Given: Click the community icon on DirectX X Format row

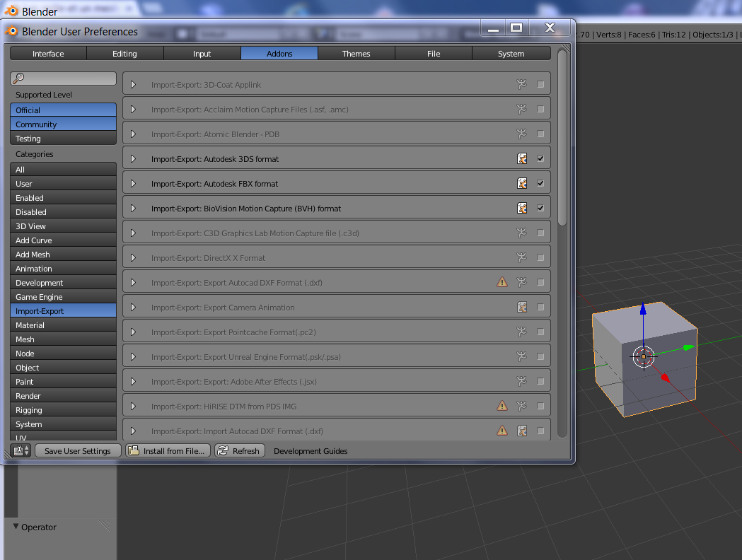Looking at the screenshot, I should pos(521,258).
